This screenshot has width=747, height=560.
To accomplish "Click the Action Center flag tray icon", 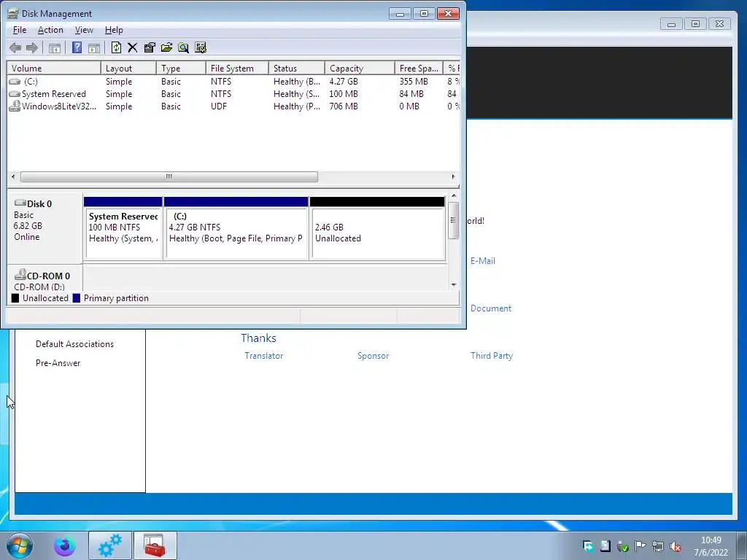I will click(x=640, y=546).
